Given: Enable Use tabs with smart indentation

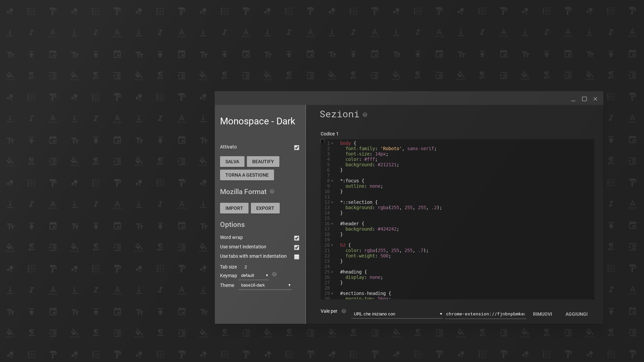Looking at the screenshot, I should [297, 257].
